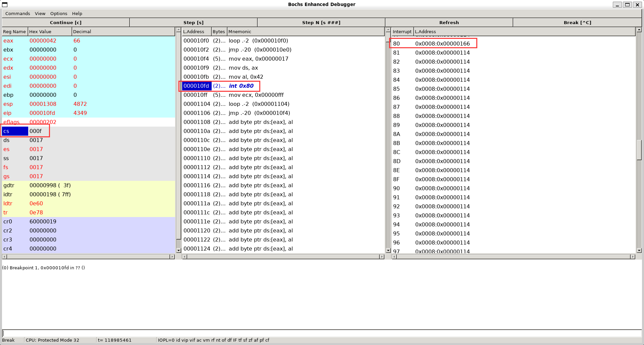Select the mov ecx, 0x00000fff instruction
The height and width of the screenshot is (345, 644).
coord(283,95)
